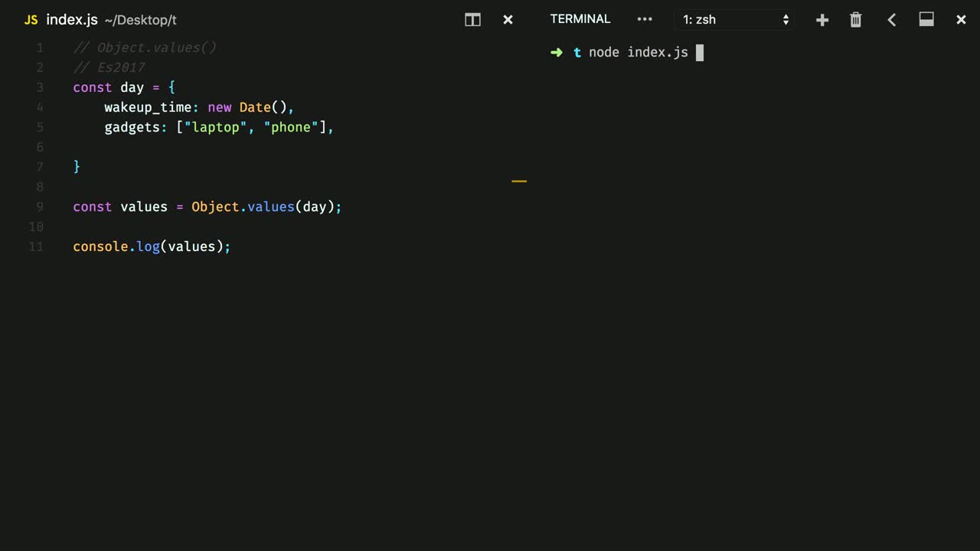
Task: Select the index.js file tab
Action: [x=71, y=20]
